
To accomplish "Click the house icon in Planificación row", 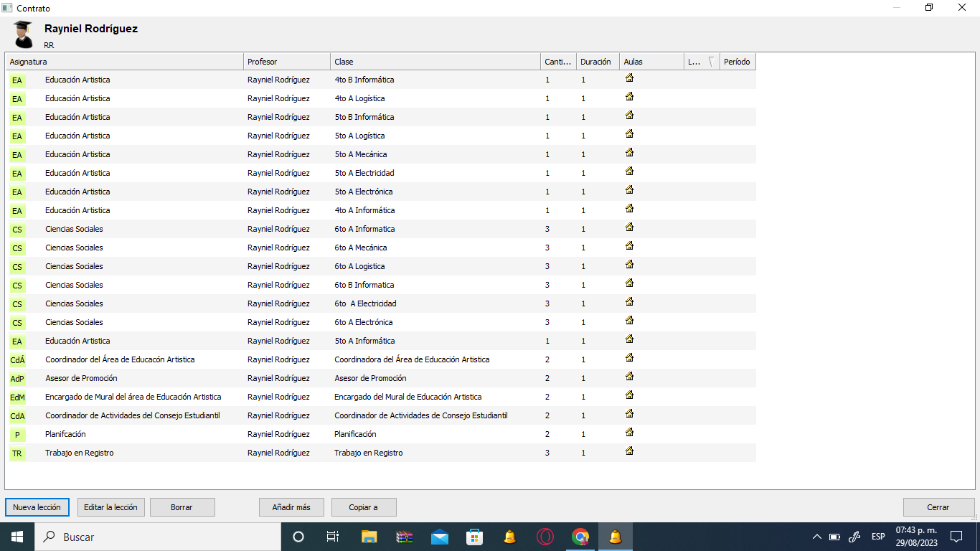I will coord(630,433).
